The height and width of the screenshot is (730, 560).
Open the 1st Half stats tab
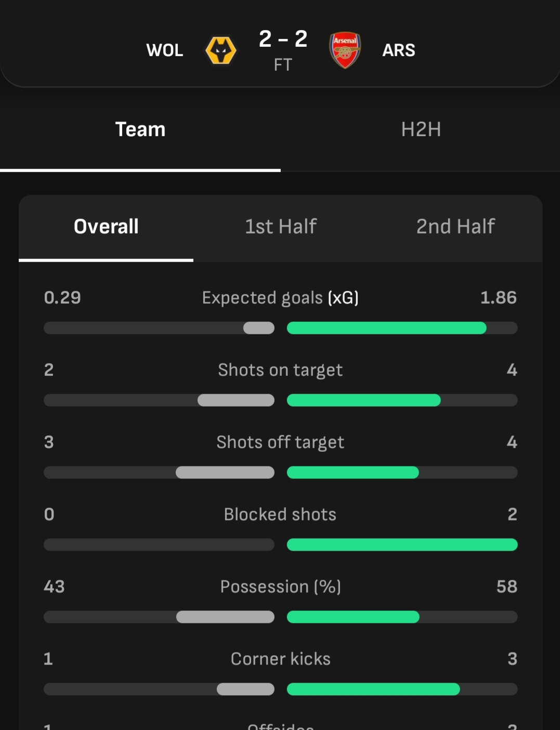pos(281,227)
